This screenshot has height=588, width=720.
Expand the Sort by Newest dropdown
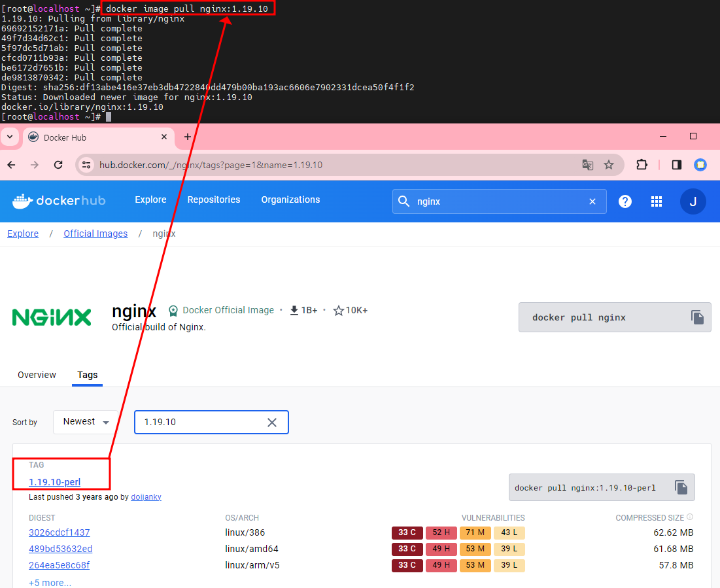(86, 422)
